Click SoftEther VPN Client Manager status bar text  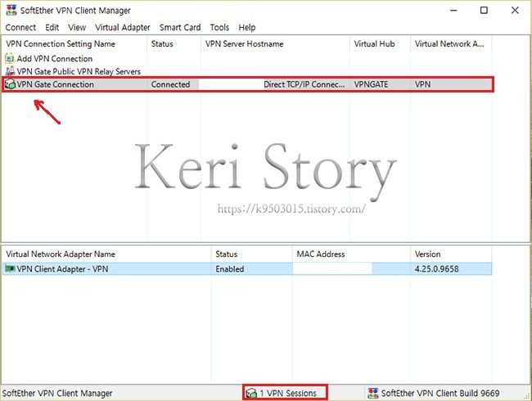tap(57, 393)
